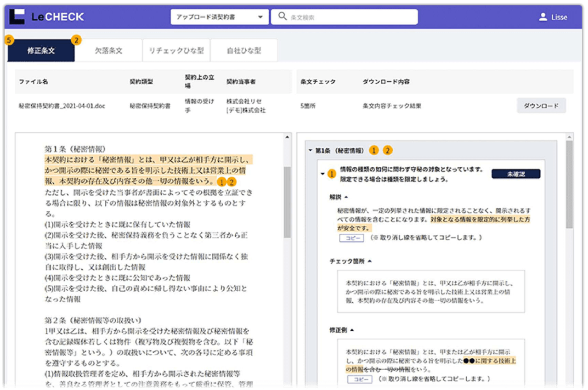Screen dimensions: 588x390
Task: Switch to the 欠落条文 tab
Action: click(x=108, y=51)
